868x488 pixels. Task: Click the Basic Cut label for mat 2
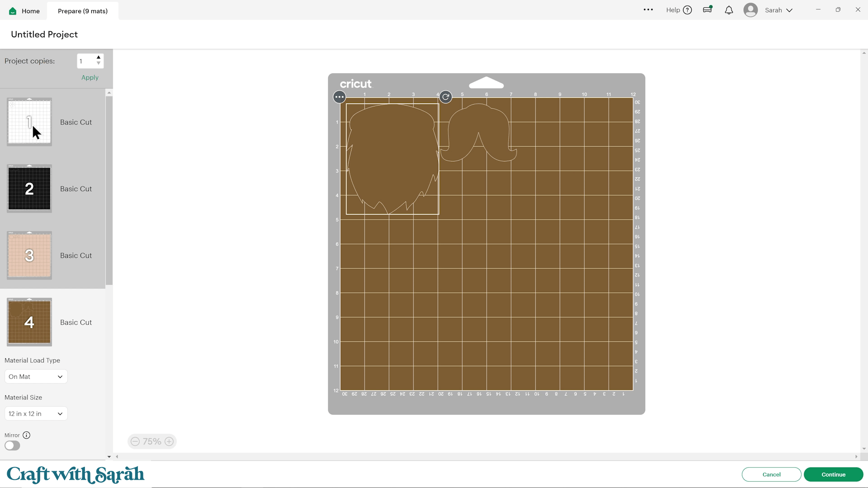point(76,189)
